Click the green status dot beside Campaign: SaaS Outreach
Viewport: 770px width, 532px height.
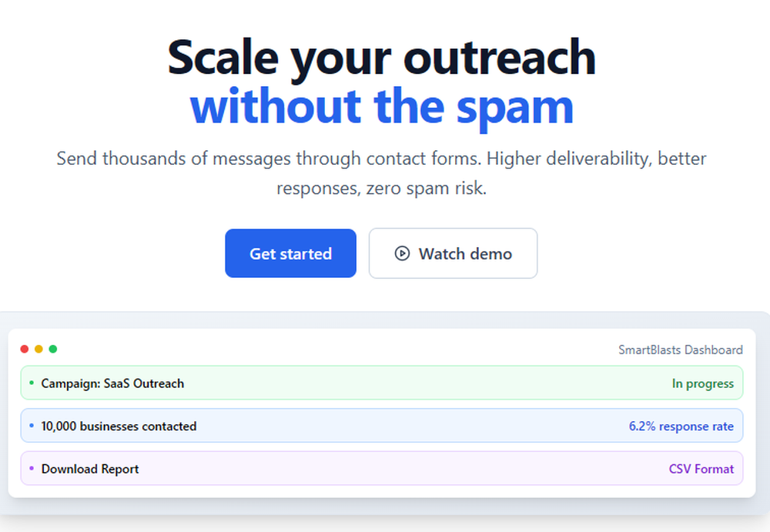(31, 383)
